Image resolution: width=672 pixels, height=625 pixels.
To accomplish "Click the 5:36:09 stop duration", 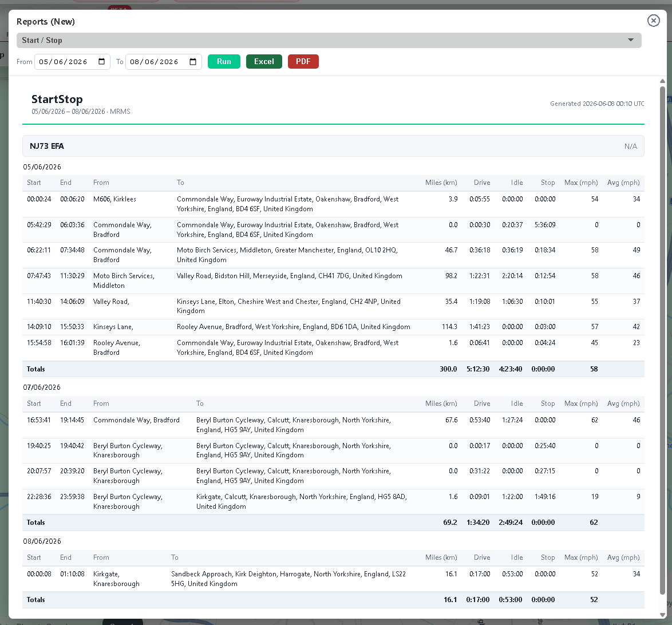I will tap(545, 225).
